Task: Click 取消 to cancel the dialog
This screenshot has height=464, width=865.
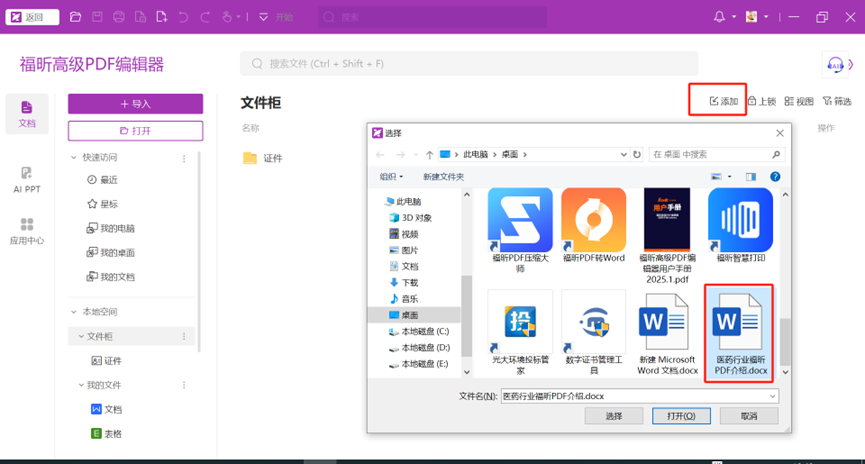Action: coord(749,416)
